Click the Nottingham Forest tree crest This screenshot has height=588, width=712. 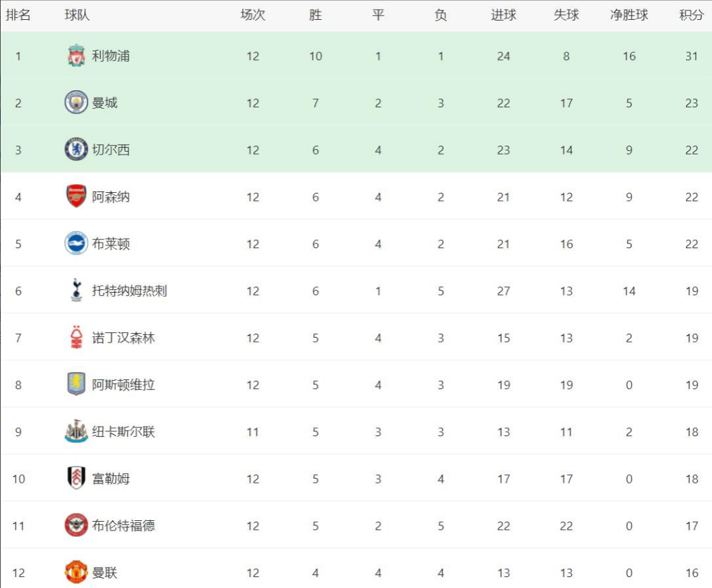(77, 337)
